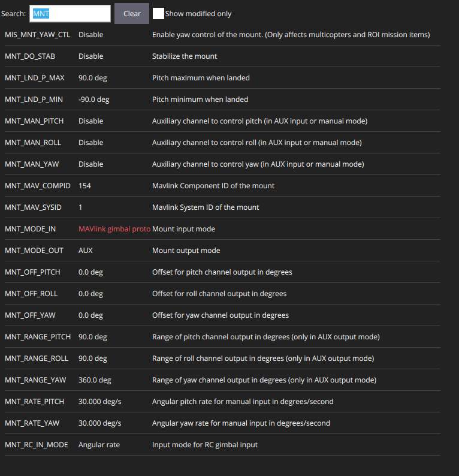
Task: Click the Disable value of MNT_MAN_PITCH
Action: [90, 121]
